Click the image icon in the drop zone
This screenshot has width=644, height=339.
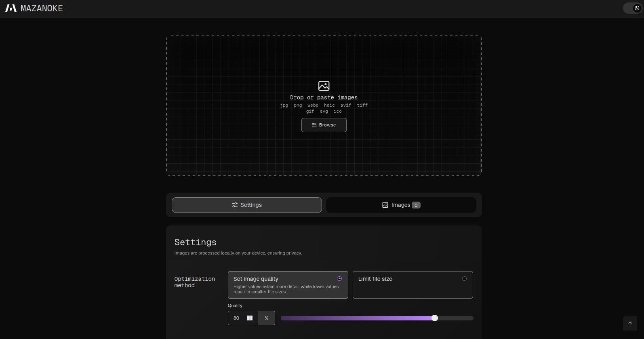coord(324,86)
